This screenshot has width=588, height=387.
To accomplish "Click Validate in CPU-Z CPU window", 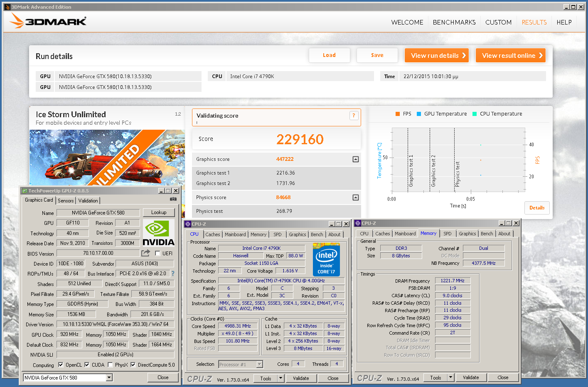I will [x=301, y=378].
